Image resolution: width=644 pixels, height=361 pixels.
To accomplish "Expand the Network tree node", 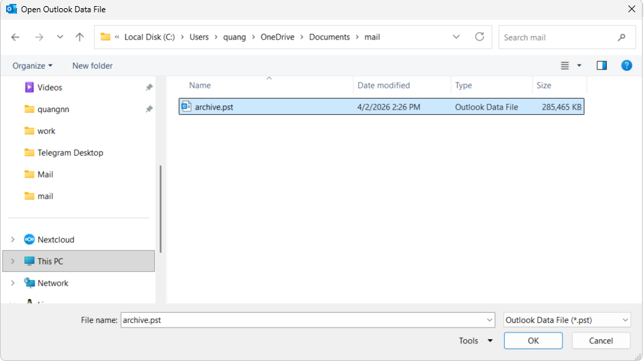I will pyautogui.click(x=13, y=283).
